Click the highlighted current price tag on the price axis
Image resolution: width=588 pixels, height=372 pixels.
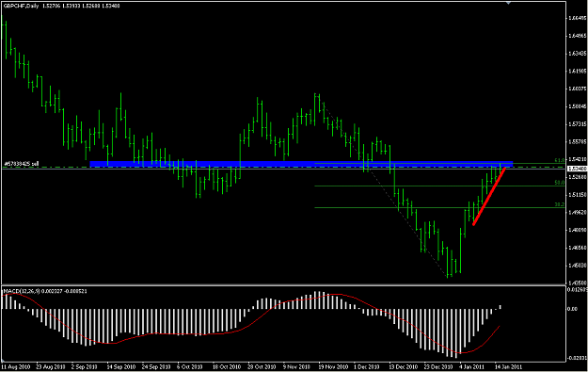[x=577, y=169]
